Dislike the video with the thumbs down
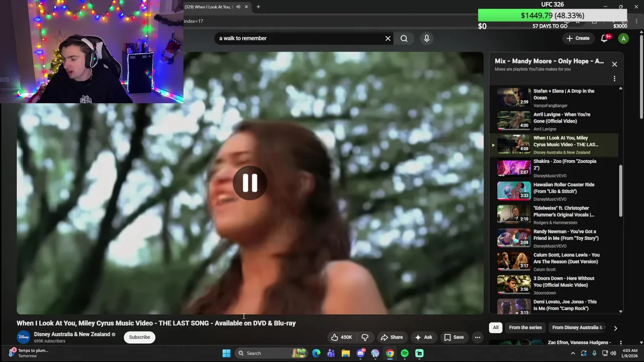The height and width of the screenshot is (362, 644). pyautogui.click(x=365, y=337)
